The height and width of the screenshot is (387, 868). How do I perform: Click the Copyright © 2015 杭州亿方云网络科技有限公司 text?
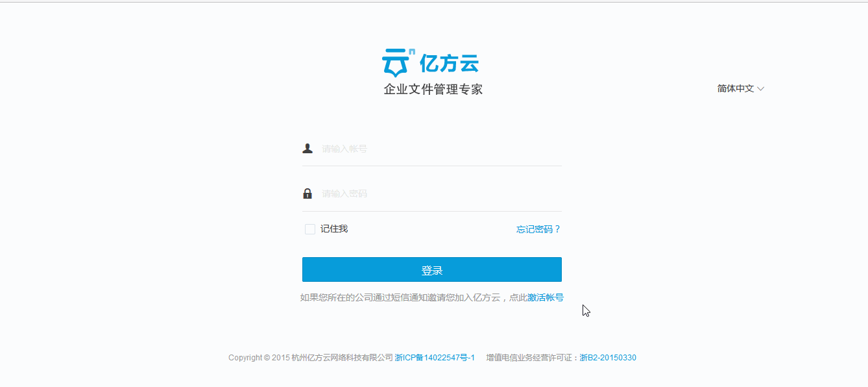point(311,358)
